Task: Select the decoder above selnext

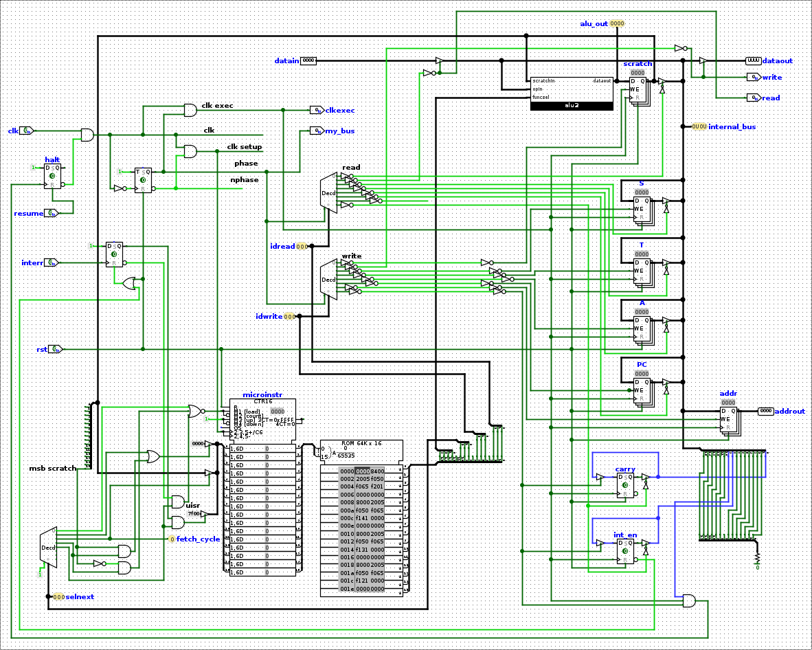Action: click(48, 548)
